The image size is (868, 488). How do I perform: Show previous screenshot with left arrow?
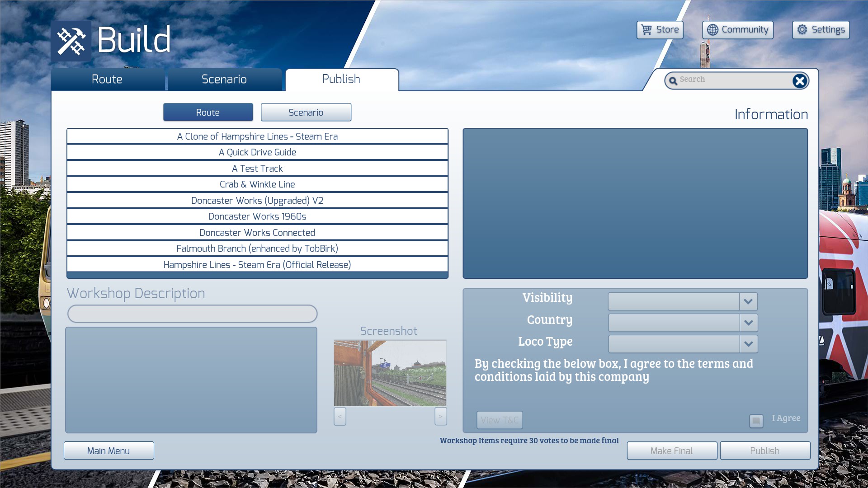[x=340, y=416]
